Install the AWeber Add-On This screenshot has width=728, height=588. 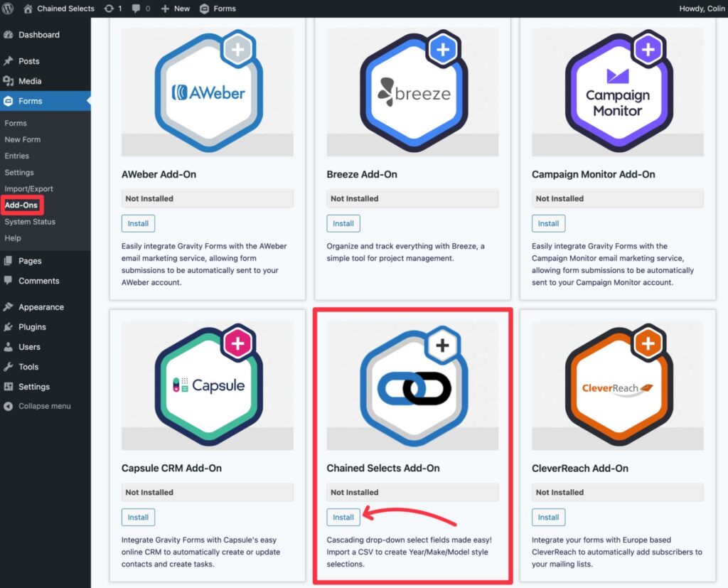click(x=138, y=223)
